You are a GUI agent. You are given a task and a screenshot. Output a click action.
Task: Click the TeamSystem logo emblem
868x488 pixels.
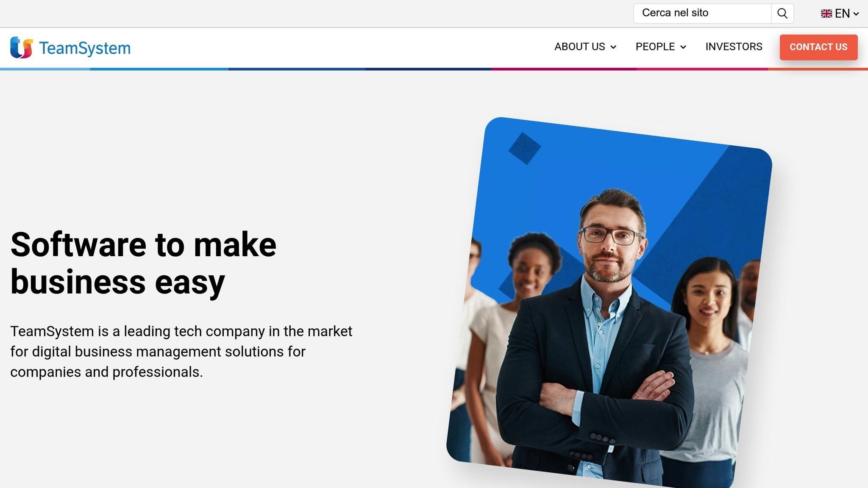(22, 47)
